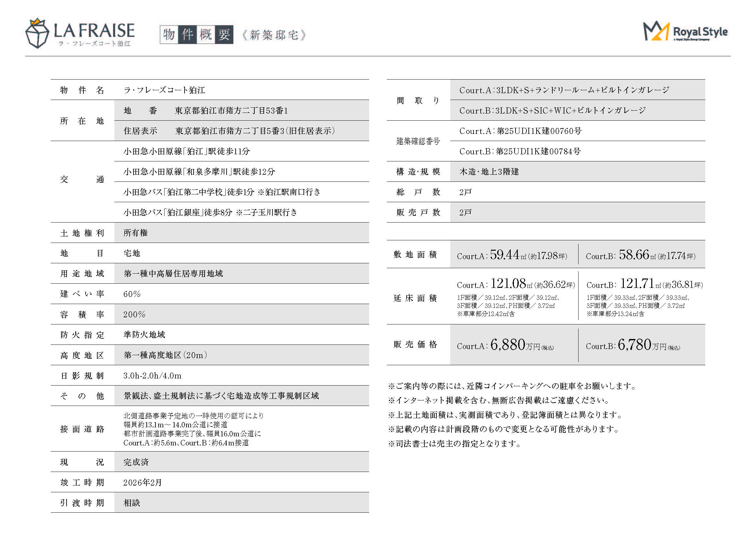
Task: Click the 狛江 station 11-minute walk line
Action: tap(186, 151)
